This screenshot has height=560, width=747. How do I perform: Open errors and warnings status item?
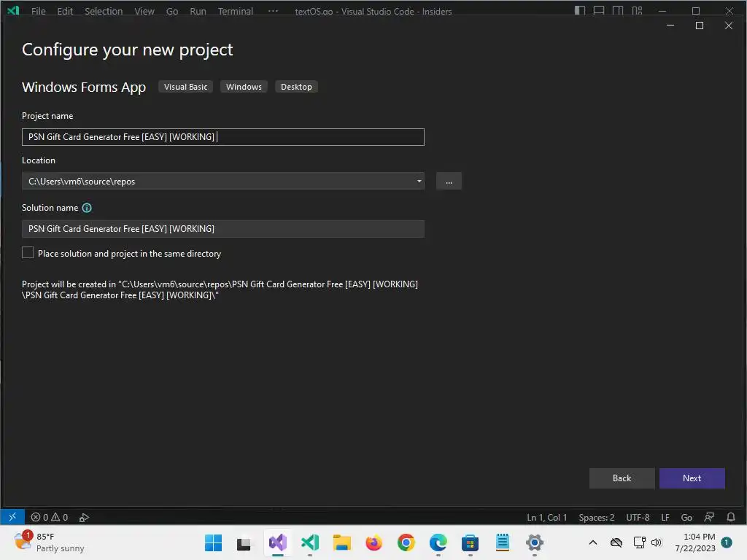50,517
